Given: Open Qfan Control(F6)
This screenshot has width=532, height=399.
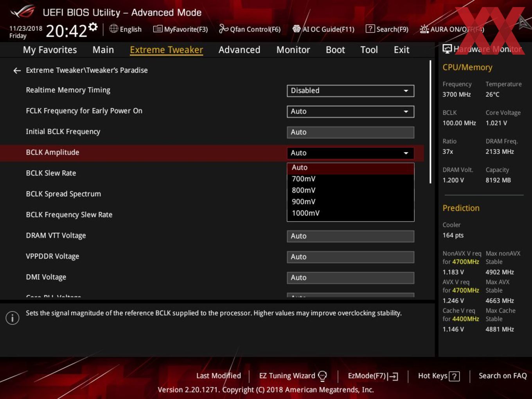Looking at the screenshot, I should click(x=250, y=29).
